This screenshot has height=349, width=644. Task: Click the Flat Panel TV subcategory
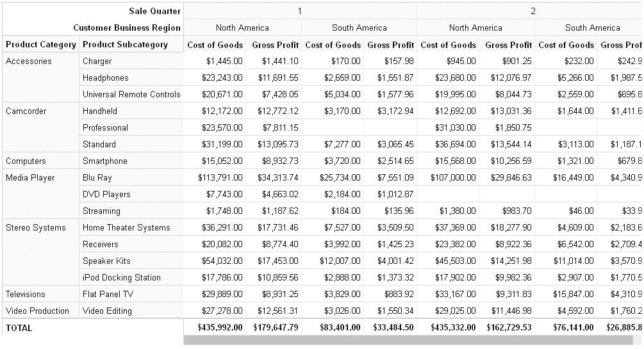131,294
